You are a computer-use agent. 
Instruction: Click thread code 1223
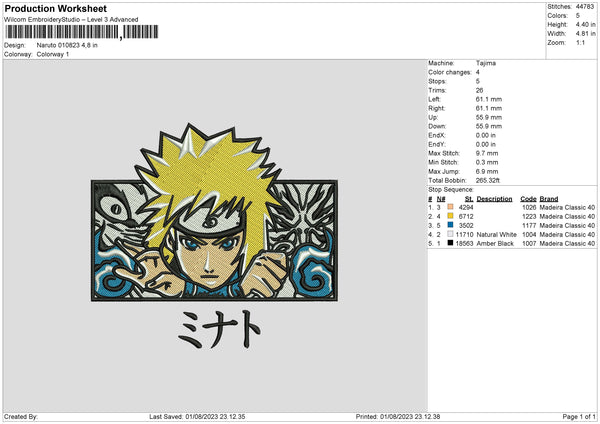pyautogui.click(x=529, y=217)
